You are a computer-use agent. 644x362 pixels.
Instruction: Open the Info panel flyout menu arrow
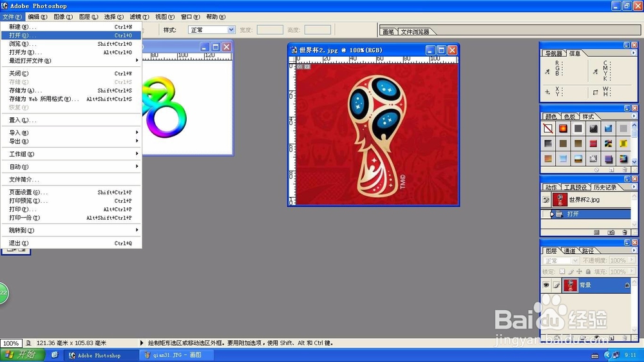(x=633, y=53)
